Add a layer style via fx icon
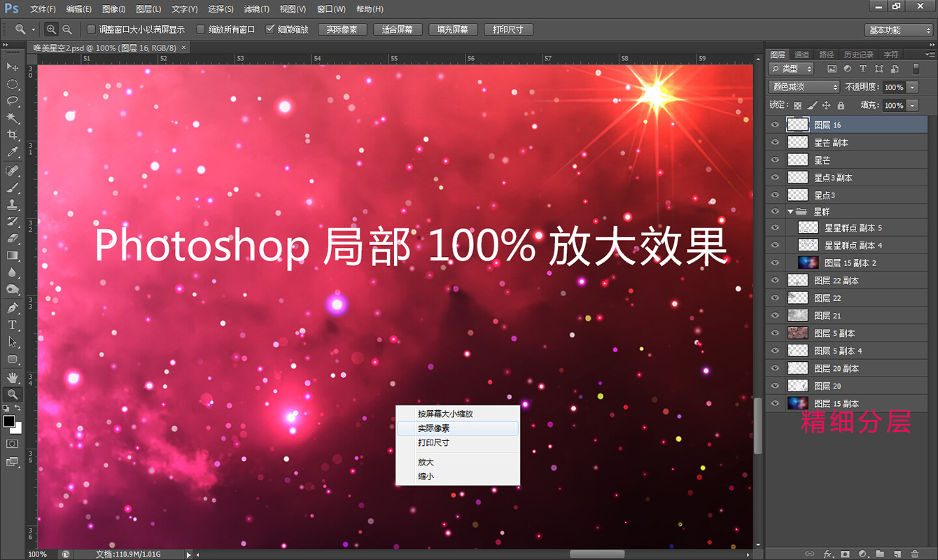Screen dimensions: 938x560 coord(828,554)
